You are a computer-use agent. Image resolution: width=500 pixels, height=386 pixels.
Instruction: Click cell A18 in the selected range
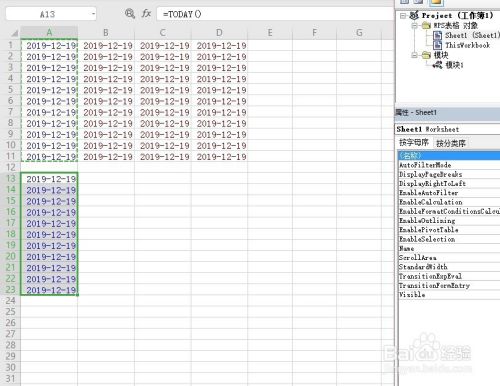[x=49, y=234]
